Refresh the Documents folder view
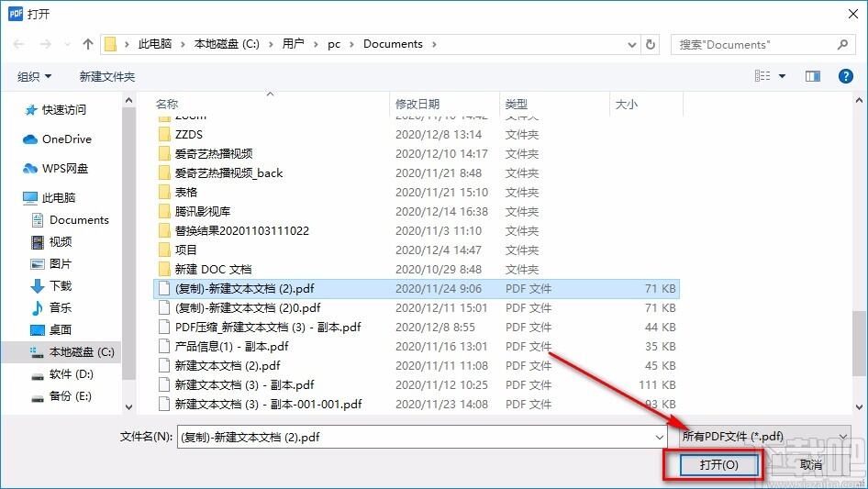 (x=651, y=44)
